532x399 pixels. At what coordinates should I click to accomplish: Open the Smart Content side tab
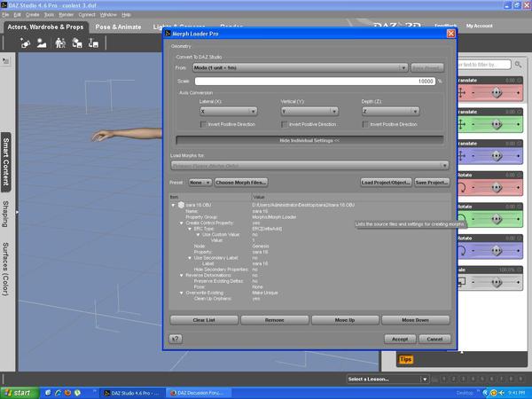(6, 161)
